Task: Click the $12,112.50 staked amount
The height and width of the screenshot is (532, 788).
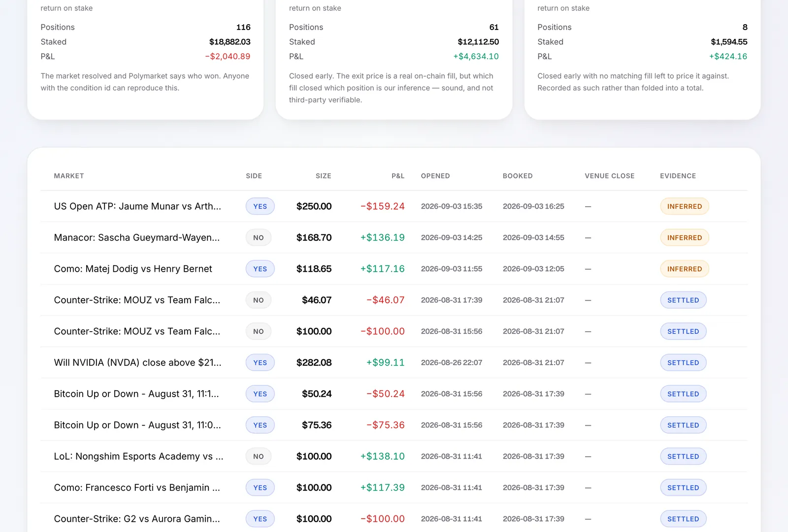Action: point(478,42)
